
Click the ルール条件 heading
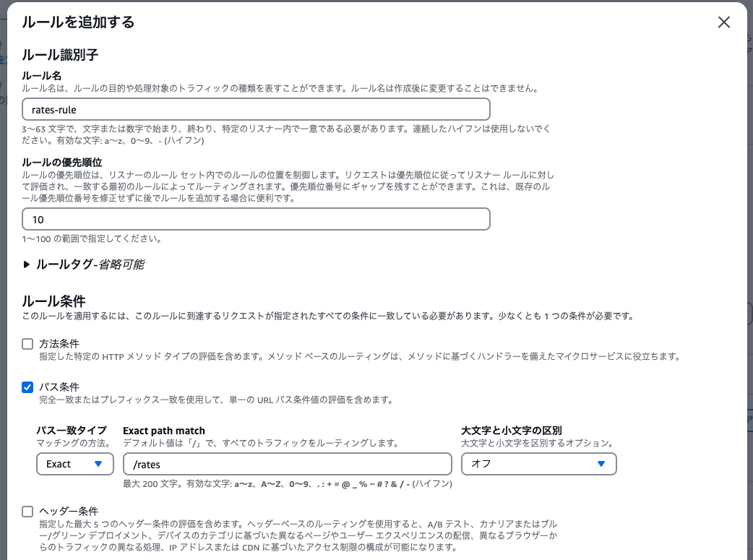point(53,301)
